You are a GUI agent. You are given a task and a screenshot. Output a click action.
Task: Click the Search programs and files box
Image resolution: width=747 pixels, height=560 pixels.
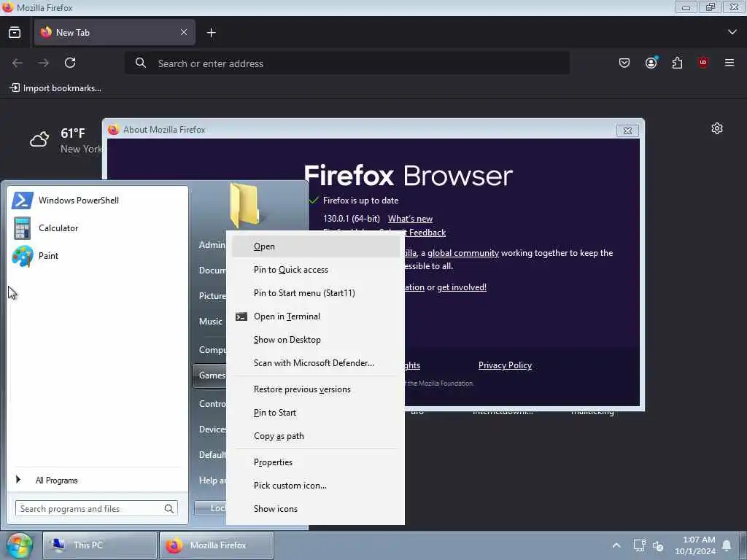pos(97,508)
